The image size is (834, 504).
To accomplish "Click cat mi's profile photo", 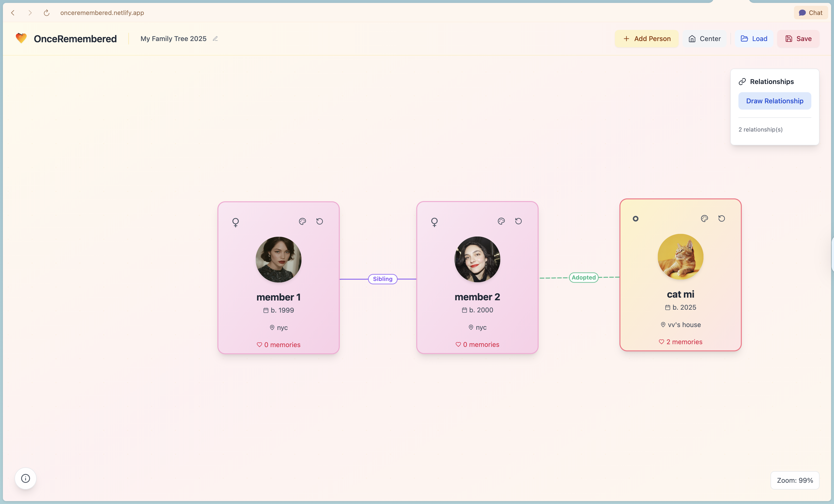I will click(680, 257).
